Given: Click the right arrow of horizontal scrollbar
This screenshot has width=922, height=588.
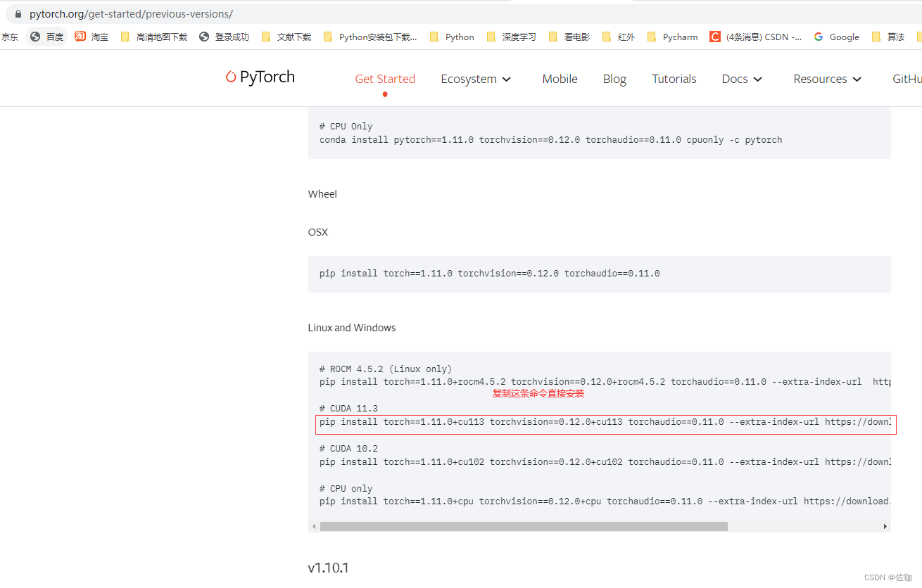Looking at the screenshot, I should tap(885, 526).
